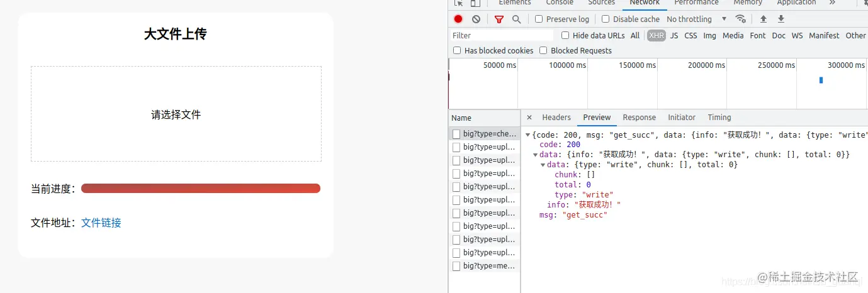Export HAR file with down-arrow icon
Viewport: 868px width, 293px height.
point(781,19)
